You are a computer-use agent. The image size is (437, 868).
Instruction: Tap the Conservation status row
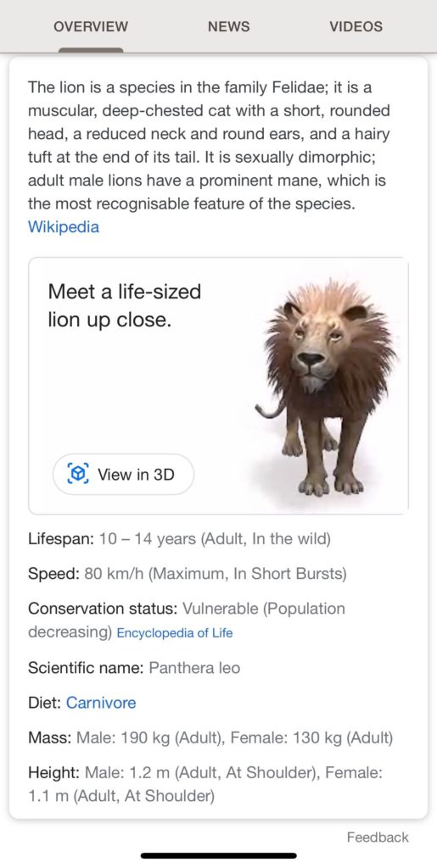pyautogui.click(x=187, y=620)
